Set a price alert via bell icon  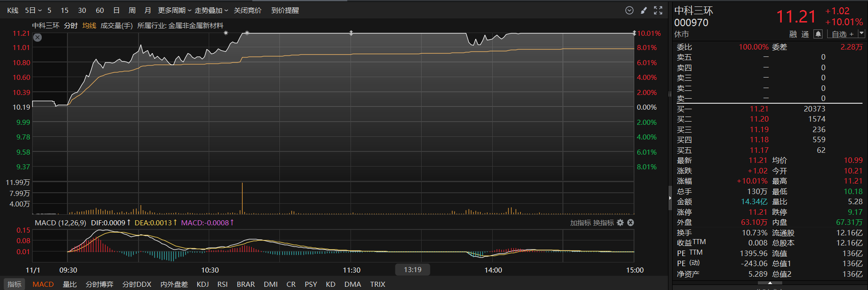[818, 34]
